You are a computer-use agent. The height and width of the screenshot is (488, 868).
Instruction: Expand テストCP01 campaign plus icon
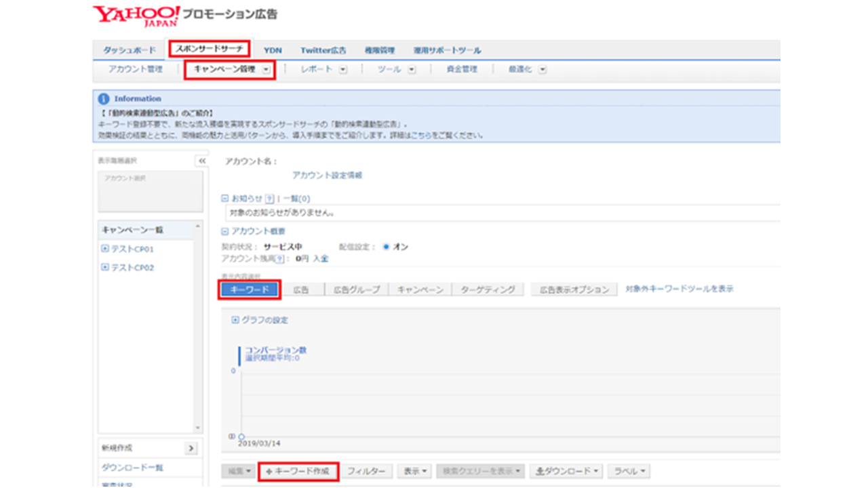click(105, 249)
